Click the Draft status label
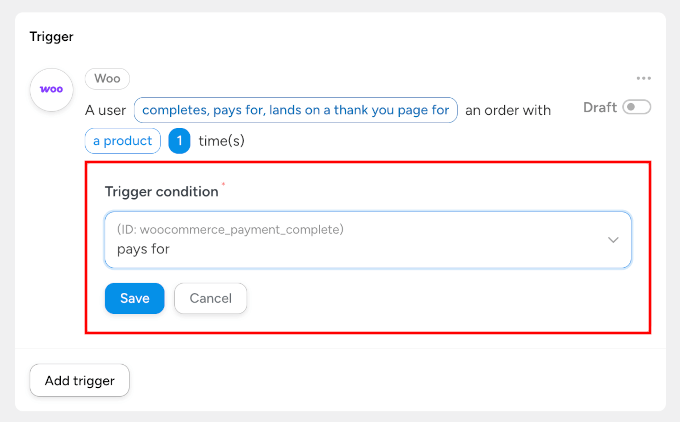Screen dimensions: 680x422 pyautogui.click(x=600, y=107)
